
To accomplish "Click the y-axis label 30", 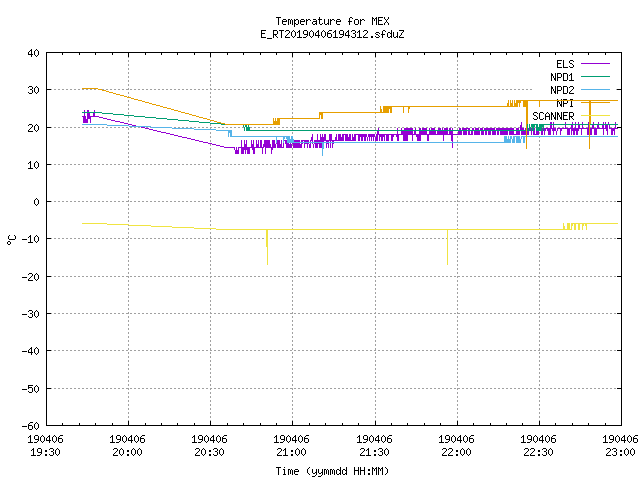I will (33, 90).
